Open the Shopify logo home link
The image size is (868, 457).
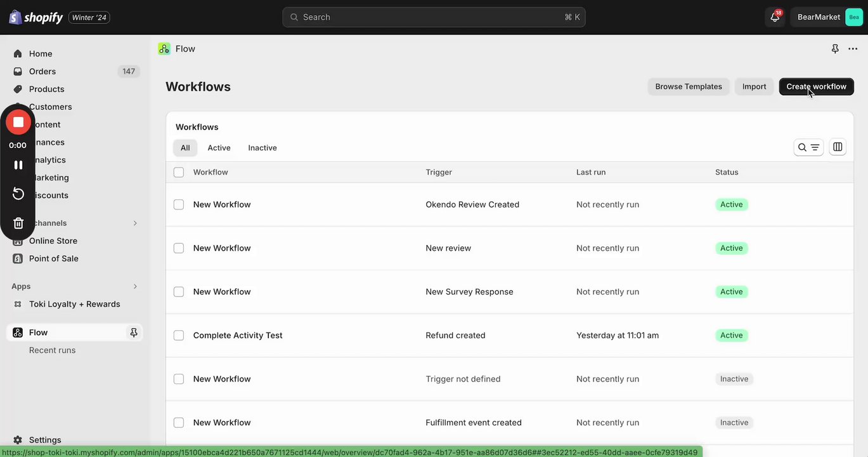36,17
